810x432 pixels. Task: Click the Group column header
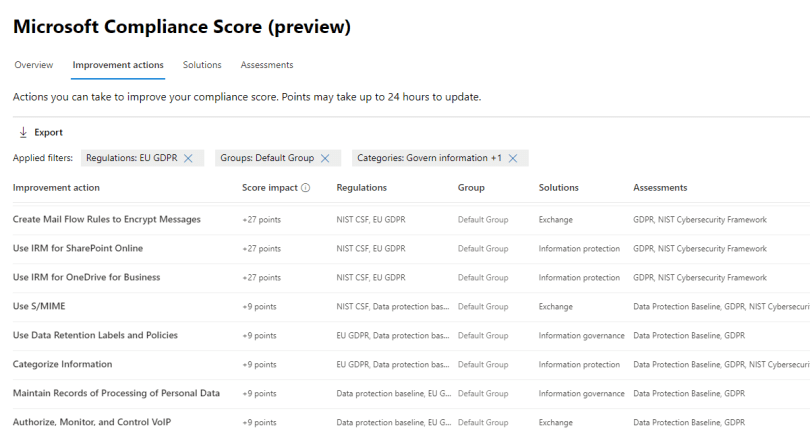tap(471, 188)
